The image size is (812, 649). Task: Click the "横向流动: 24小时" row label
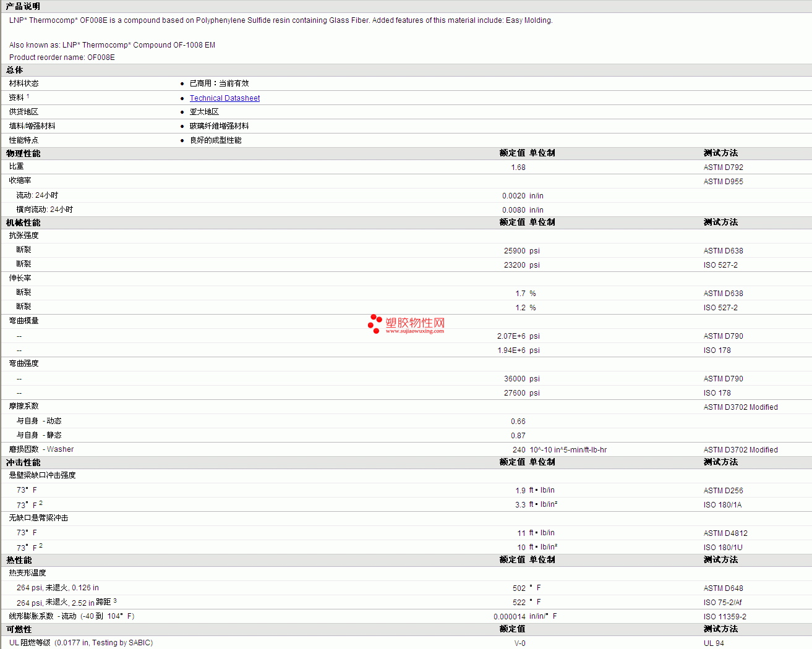click(45, 210)
